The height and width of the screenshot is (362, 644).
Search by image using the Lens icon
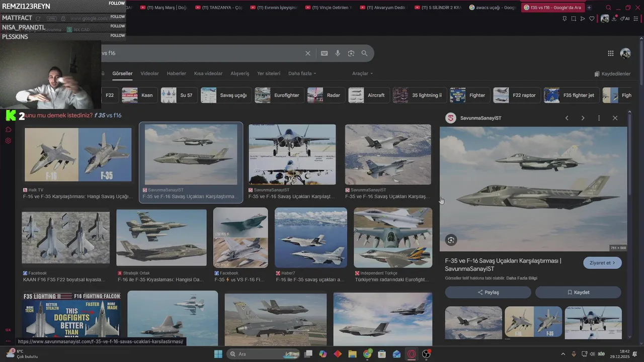pos(351,53)
